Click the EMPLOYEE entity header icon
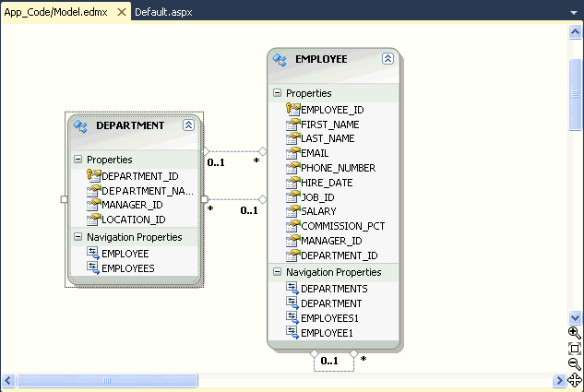The image size is (584, 392). point(280,60)
